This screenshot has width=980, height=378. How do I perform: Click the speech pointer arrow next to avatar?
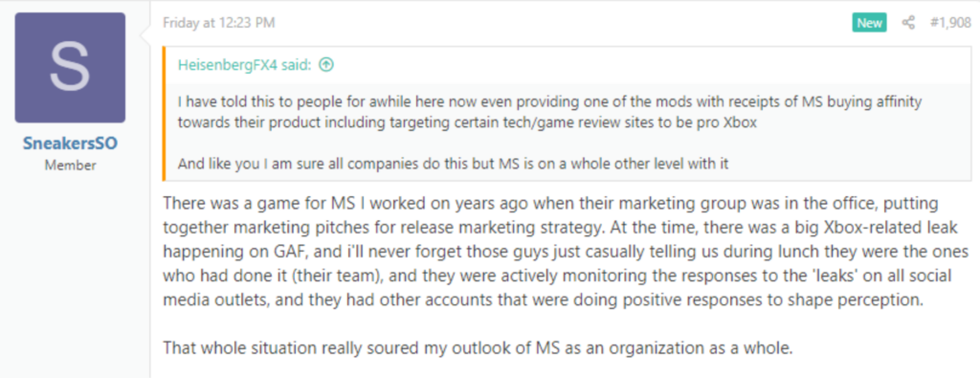pos(145,33)
